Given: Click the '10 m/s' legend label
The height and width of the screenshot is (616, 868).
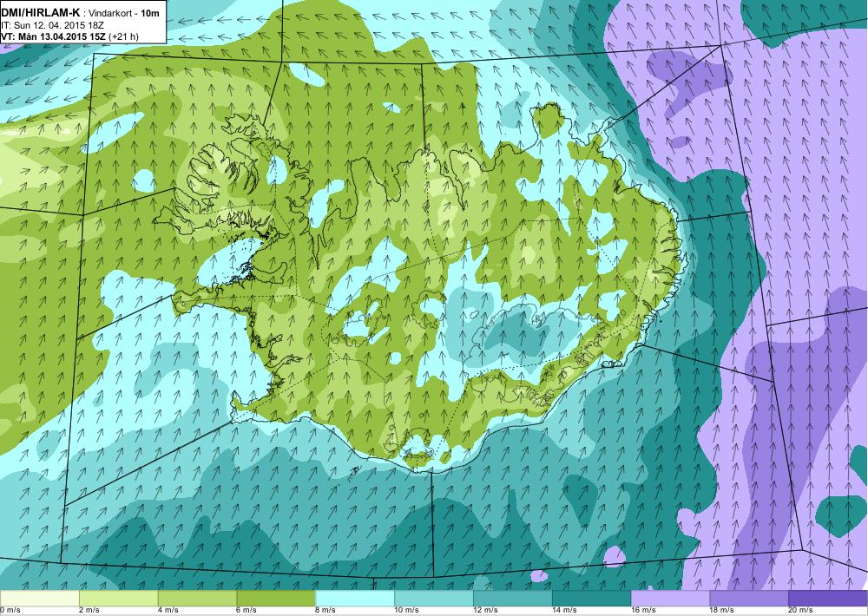Looking at the screenshot, I should (407, 611).
